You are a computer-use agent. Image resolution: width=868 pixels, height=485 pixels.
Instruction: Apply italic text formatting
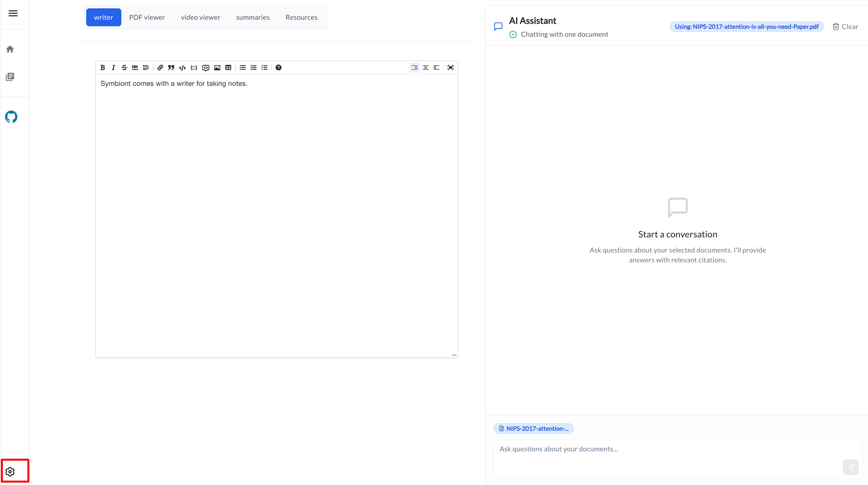point(113,67)
